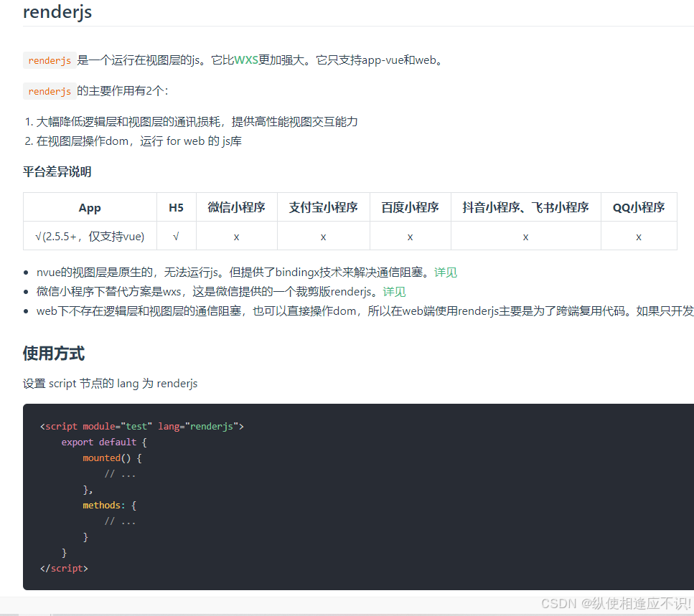
Task: Select the App column header
Action: (89, 207)
